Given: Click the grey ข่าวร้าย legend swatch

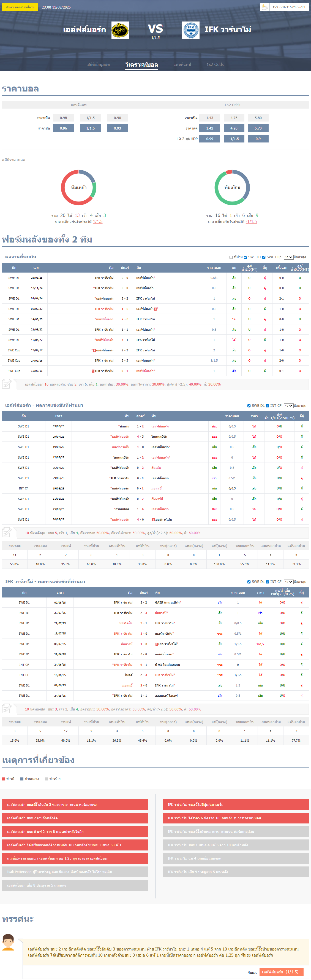Looking at the screenshot, I should (x=47, y=779).
